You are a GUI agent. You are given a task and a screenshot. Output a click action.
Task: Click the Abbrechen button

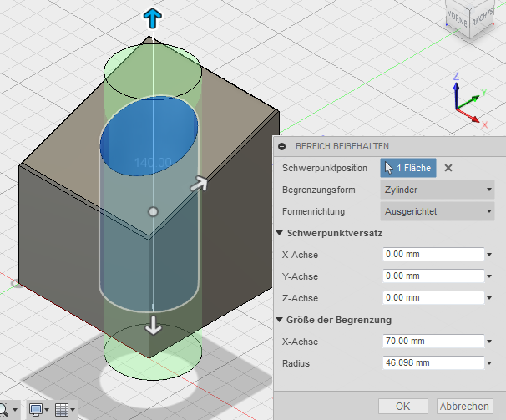[x=465, y=406]
